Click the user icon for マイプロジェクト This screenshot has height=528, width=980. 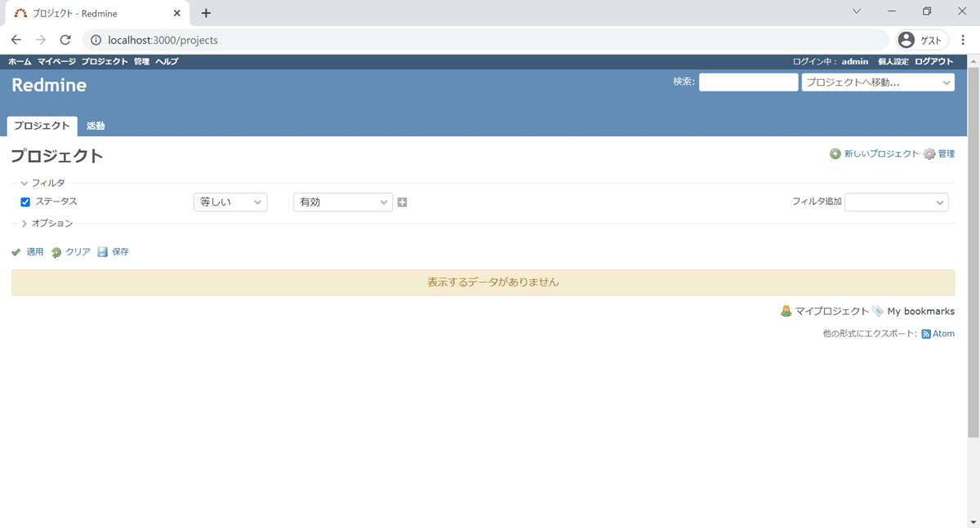786,311
